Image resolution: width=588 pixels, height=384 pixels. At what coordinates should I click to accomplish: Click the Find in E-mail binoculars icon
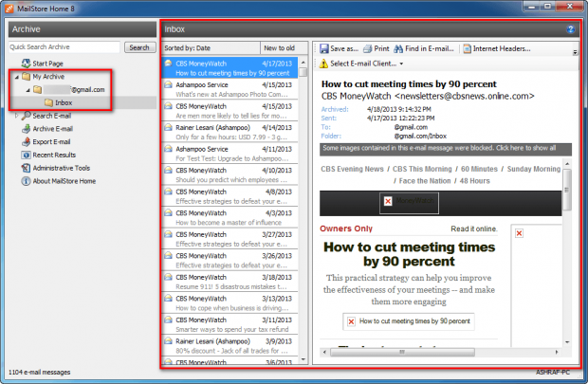tap(398, 48)
